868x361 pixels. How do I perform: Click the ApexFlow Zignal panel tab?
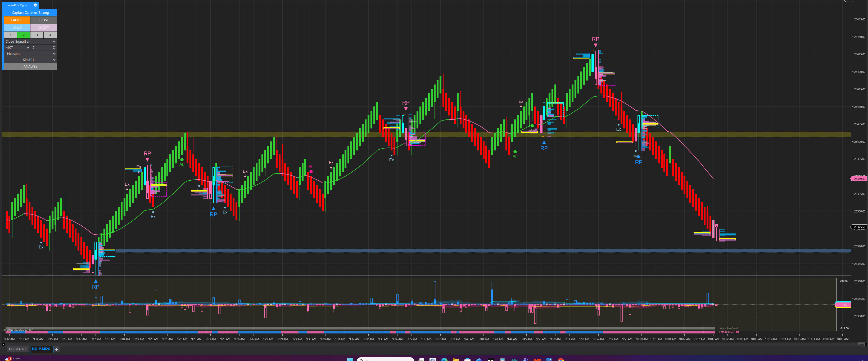tap(17, 5)
